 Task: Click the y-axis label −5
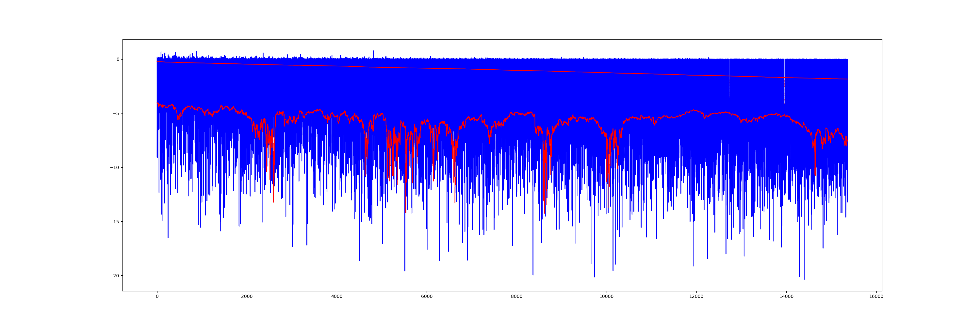(x=116, y=113)
